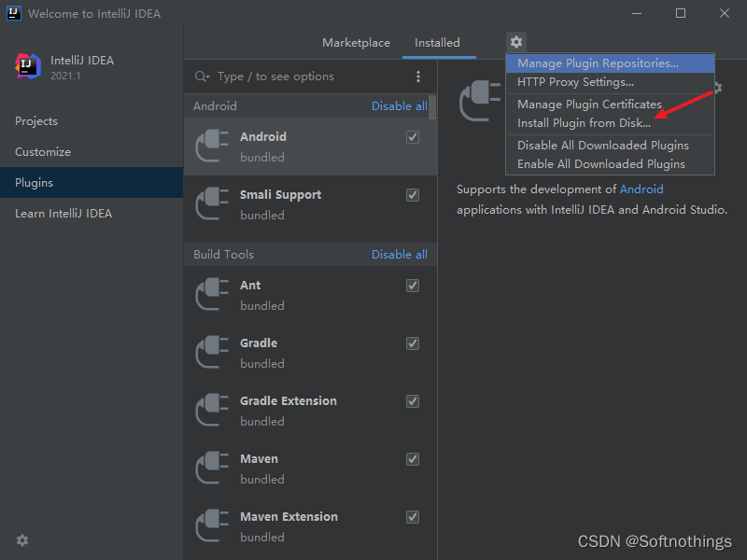Viewport: 747px width, 560px height.
Task: Select the Installed tab
Action: pos(437,43)
